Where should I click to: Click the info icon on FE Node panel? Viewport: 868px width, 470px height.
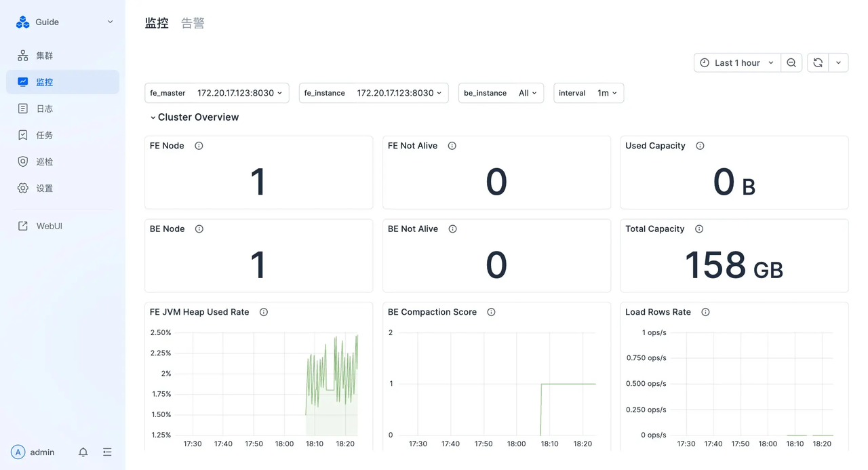pyautogui.click(x=199, y=146)
